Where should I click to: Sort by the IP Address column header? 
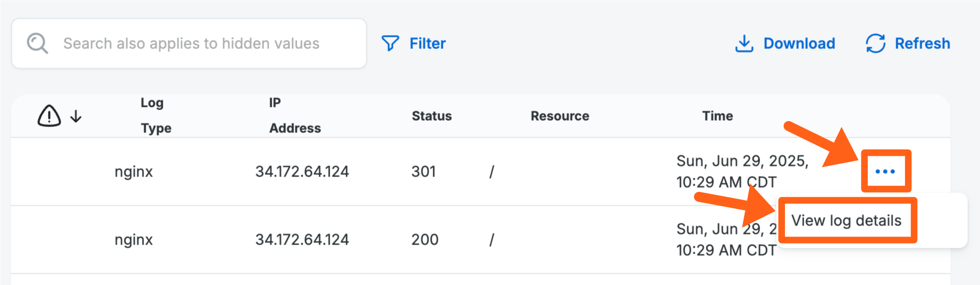tap(294, 115)
